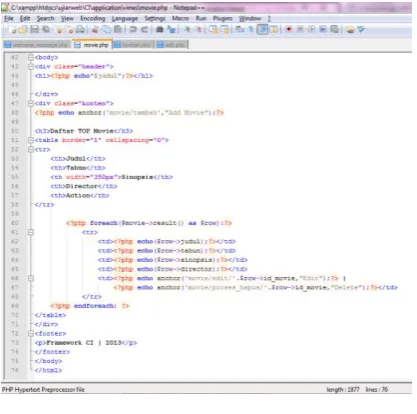Collapse the body fold on line 42
417x414 pixels.
(x=31, y=58)
